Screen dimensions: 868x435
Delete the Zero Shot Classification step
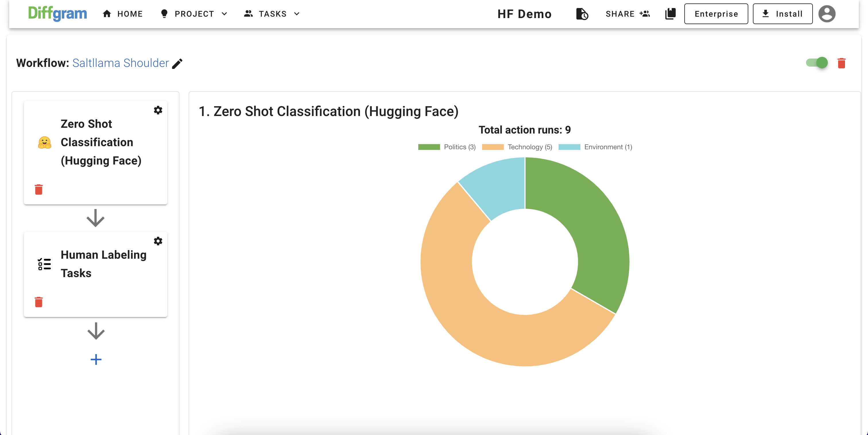click(x=39, y=190)
